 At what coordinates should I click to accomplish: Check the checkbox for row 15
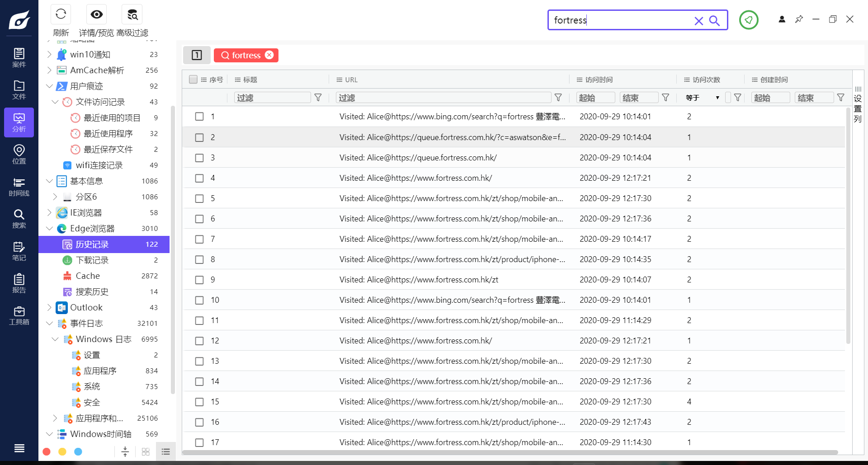pos(199,402)
